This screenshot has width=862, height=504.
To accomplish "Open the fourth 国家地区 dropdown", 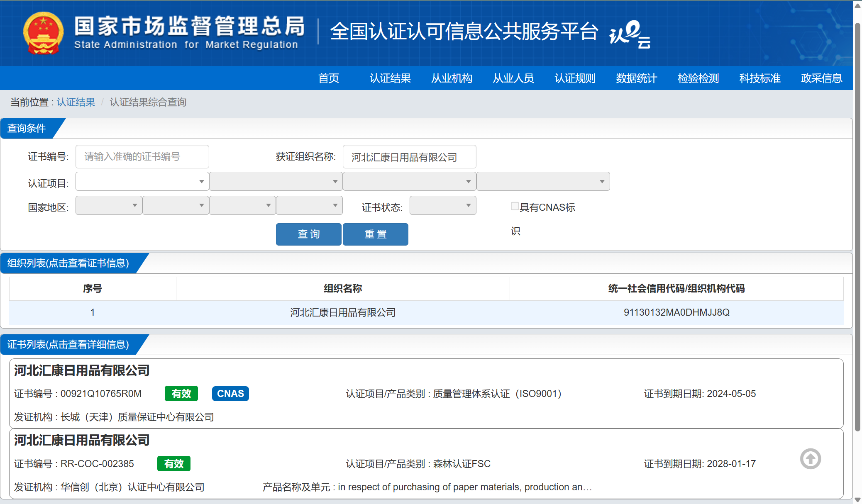I will (x=309, y=205).
